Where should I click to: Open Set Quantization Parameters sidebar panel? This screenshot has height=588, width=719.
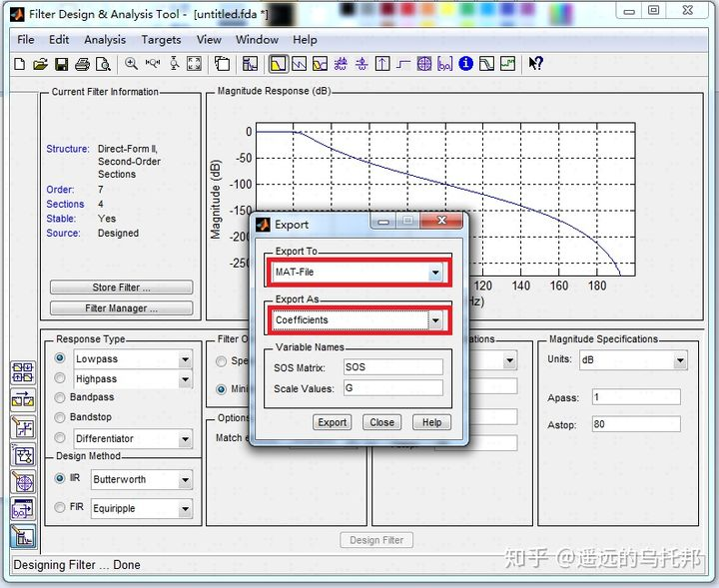pos(23,427)
